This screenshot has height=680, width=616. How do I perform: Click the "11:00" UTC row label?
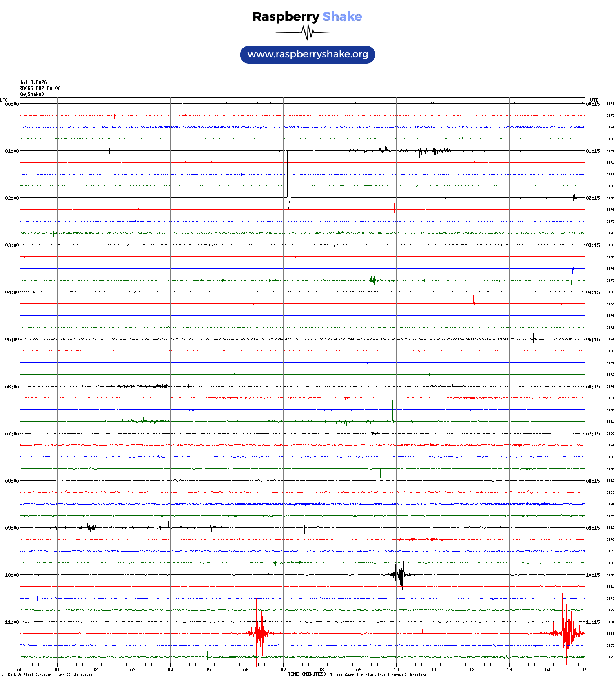[x=12, y=622]
